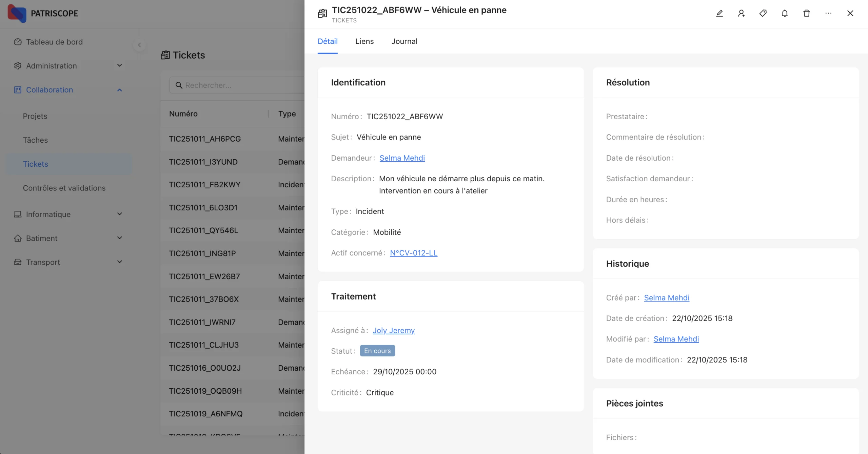
Task: Click the Rechercher search field
Action: click(x=237, y=85)
